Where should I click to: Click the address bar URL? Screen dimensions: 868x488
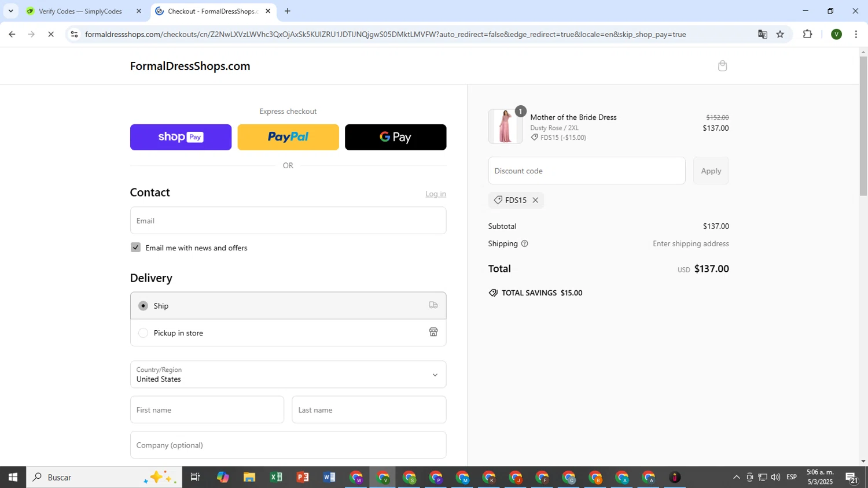[385, 34]
